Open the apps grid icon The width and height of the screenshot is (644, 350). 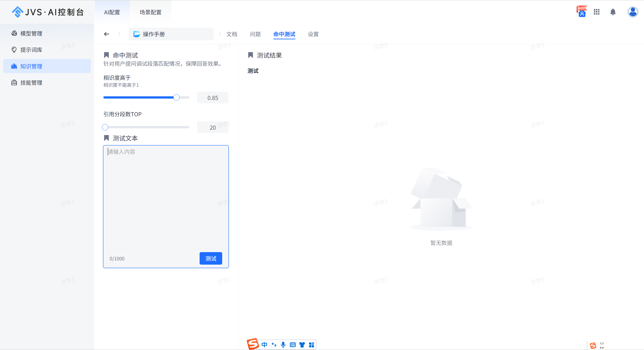click(x=597, y=12)
